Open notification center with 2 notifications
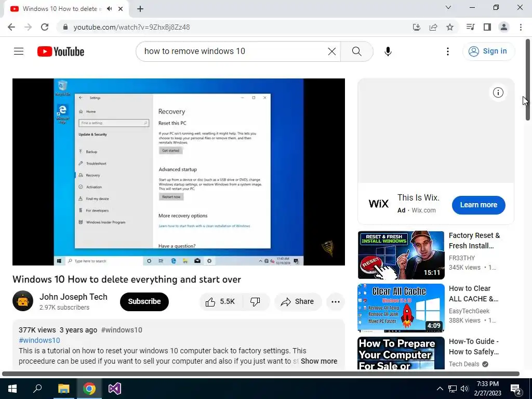This screenshot has height=399, width=532. pyautogui.click(x=516, y=389)
